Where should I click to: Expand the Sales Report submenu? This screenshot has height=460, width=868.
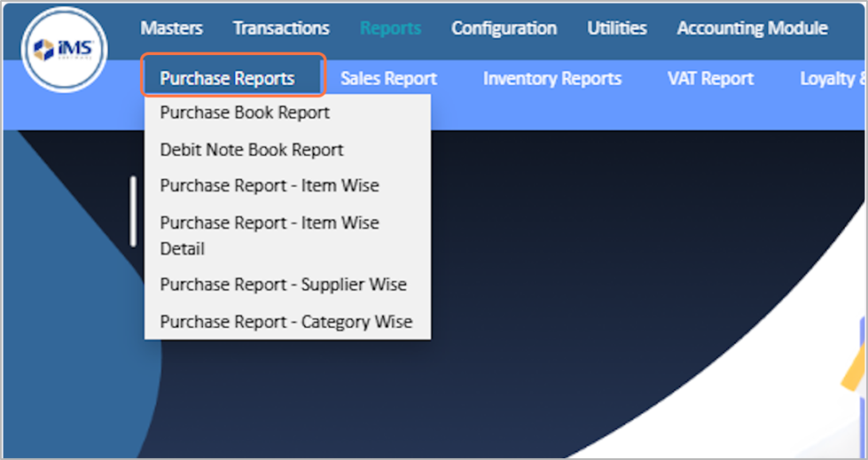pos(388,79)
